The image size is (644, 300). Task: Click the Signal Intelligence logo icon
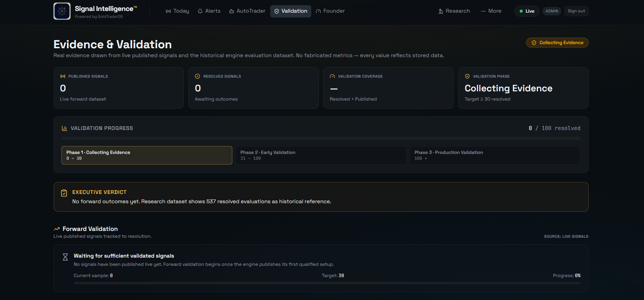coord(62,11)
